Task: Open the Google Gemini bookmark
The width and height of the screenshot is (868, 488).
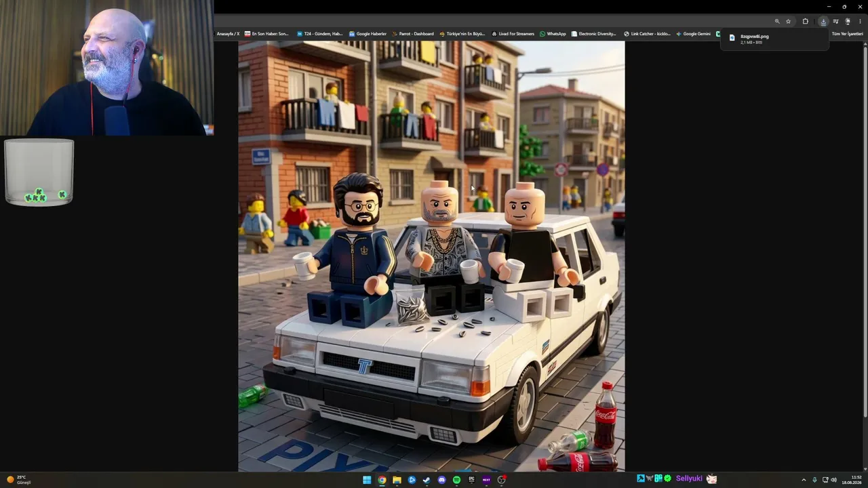Action: [694, 34]
